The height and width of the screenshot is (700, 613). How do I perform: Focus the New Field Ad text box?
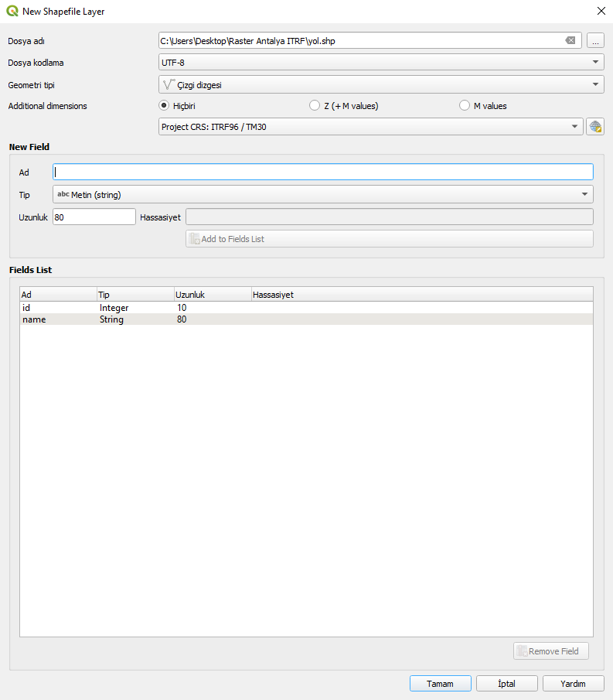click(x=322, y=172)
